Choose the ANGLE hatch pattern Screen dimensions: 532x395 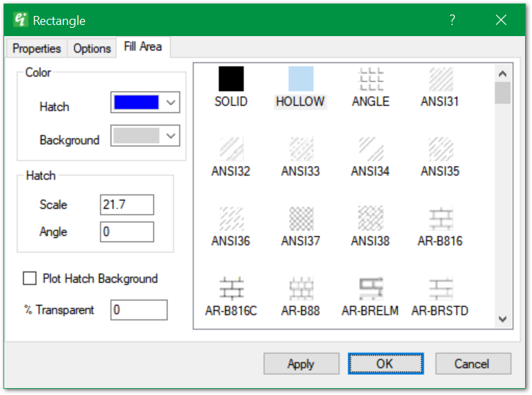pos(370,87)
